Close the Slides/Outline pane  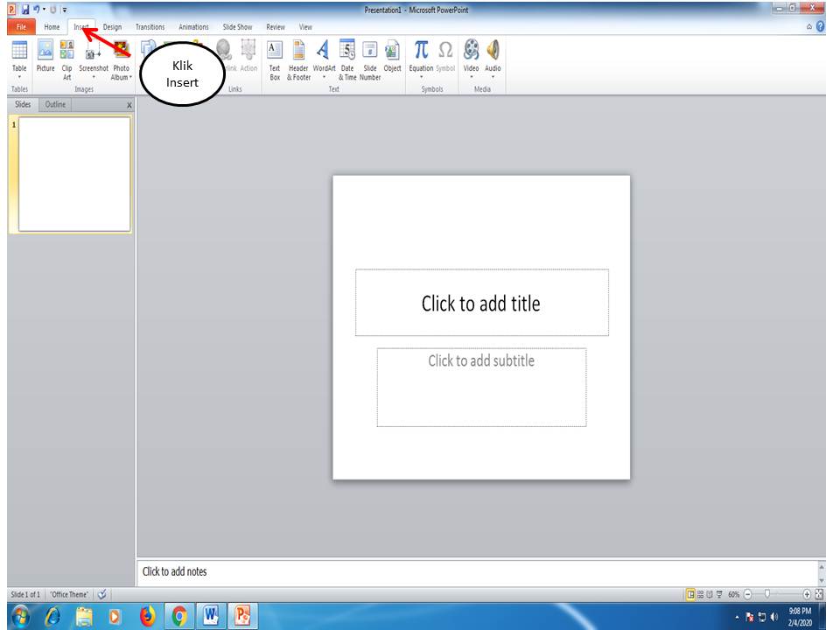(129, 106)
